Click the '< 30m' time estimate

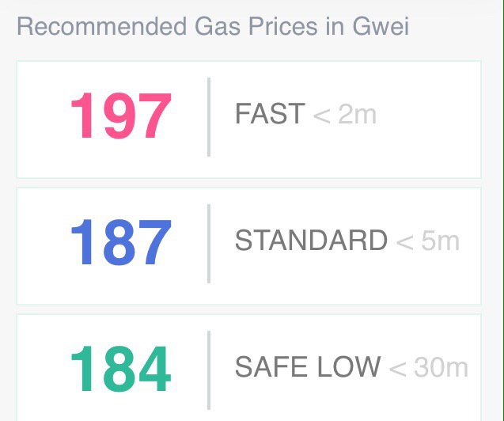(x=430, y=367)
